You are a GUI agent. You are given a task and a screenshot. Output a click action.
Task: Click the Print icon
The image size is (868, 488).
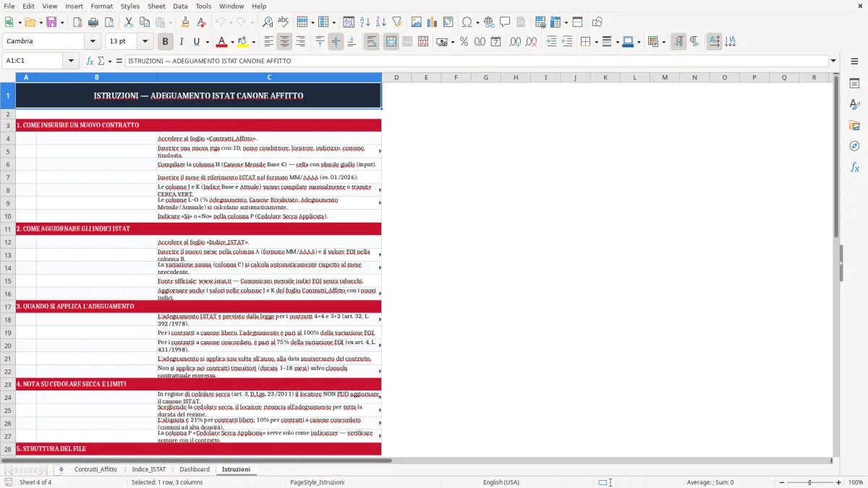(x=93, y=22)
